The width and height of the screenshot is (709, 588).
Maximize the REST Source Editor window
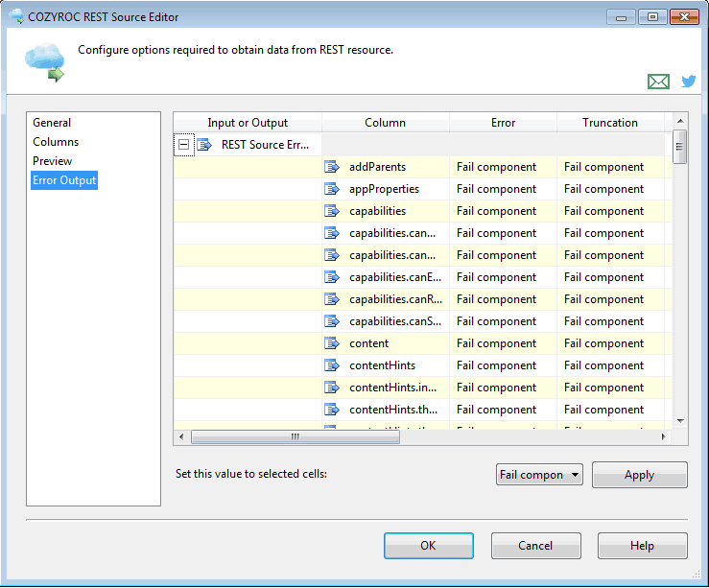point(652,17)
